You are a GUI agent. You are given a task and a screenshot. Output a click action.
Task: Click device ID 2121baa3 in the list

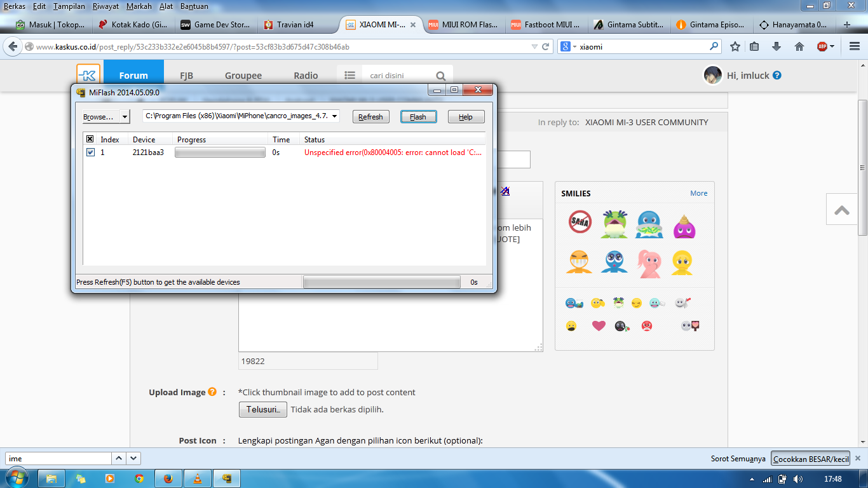pyautogui.click(x=148, y=152)
